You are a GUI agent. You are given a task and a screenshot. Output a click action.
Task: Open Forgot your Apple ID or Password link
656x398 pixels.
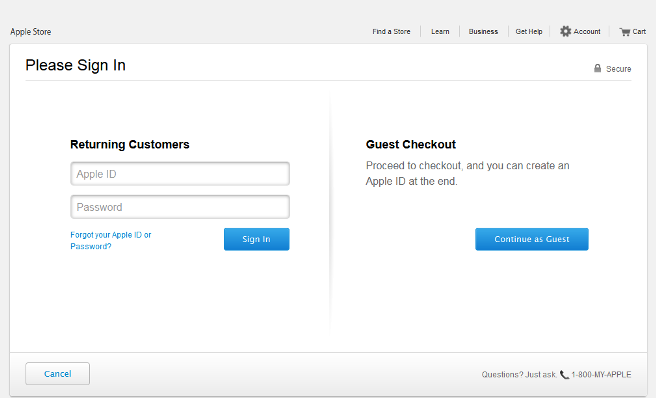point(111,240)
